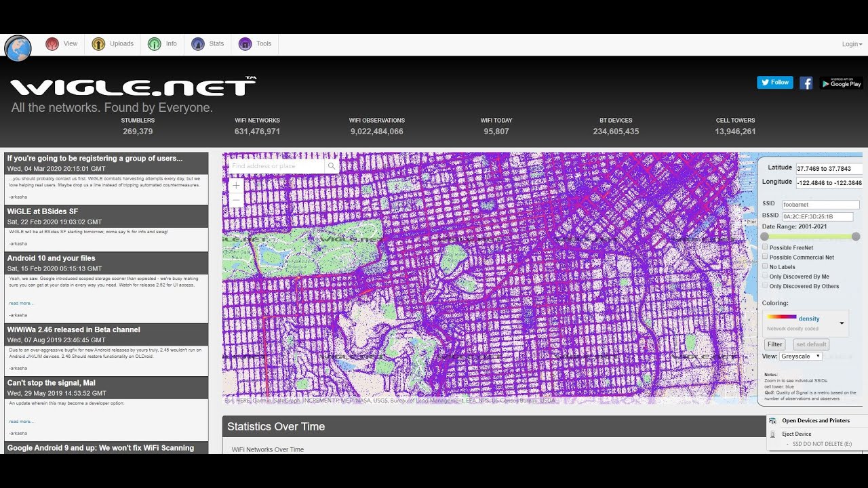Screen dimensions: 868x488
Task: Expand the Login dropdown
Action: click(852, 44)
